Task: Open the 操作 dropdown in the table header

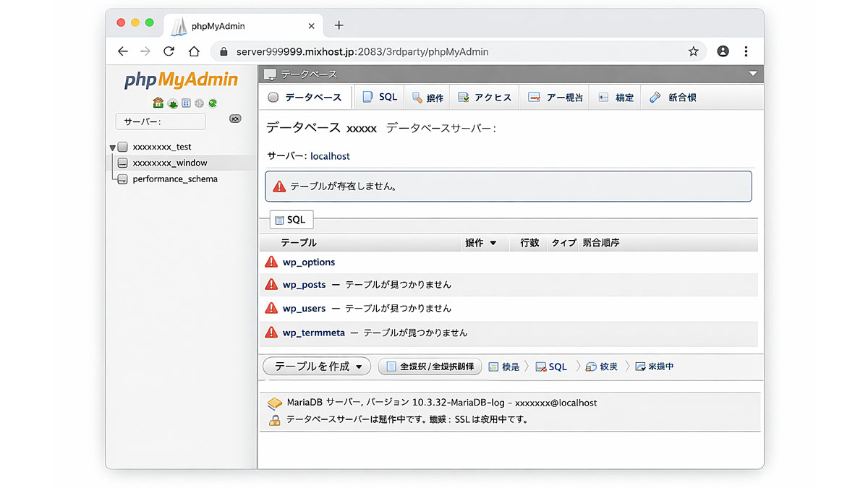Action: tap(483, 243)
